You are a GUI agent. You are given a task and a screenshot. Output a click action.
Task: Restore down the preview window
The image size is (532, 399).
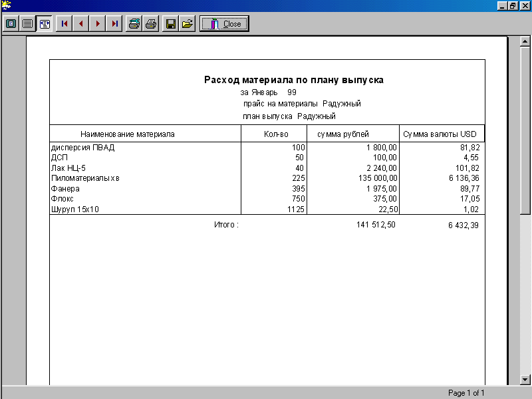coord(513,5)
